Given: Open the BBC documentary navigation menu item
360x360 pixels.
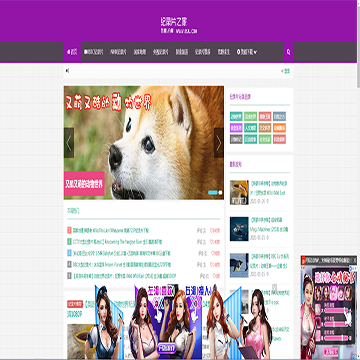Looking at the screenshot, I should point(94,52).
